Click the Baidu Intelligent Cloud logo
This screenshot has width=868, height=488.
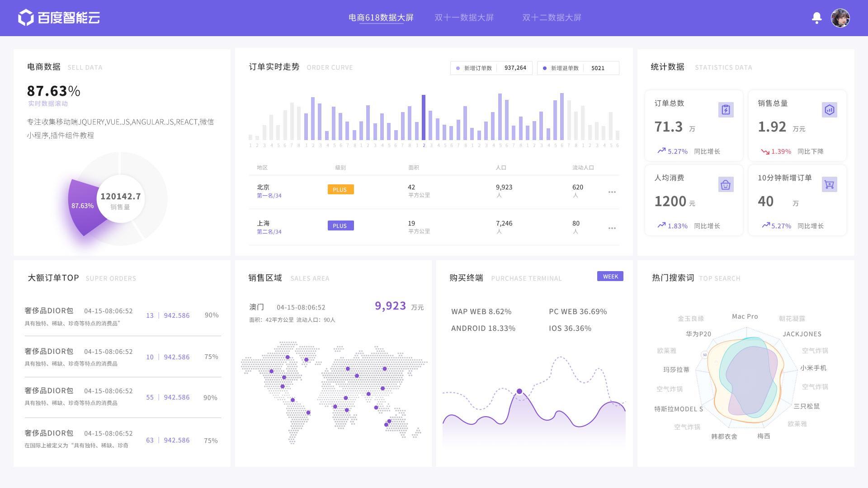click(x=59, y=18)
